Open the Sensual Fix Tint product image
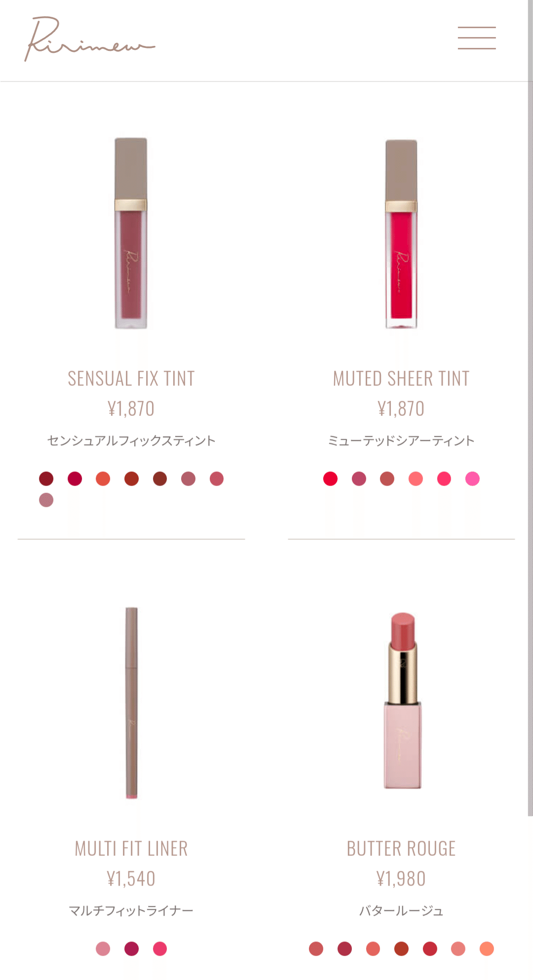This screenshot has height=980, width=533. [131, 233]
